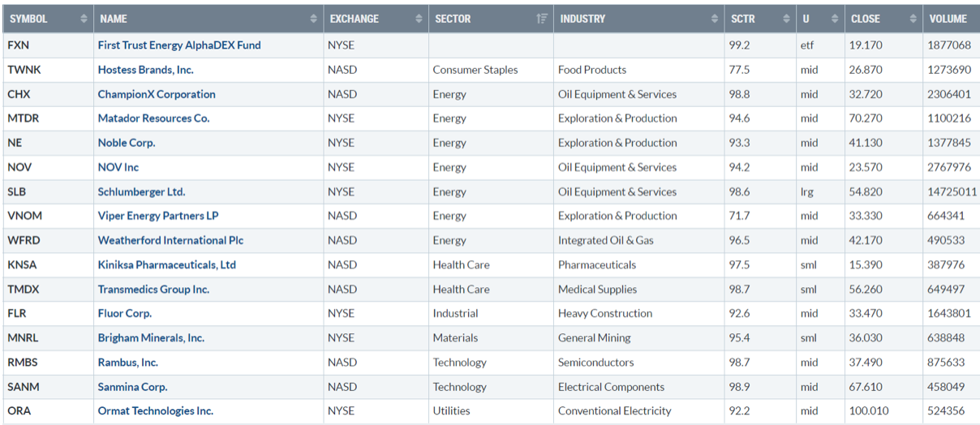Select the Semiconductors industry cell
Screen dimensions: 980x425
(595, 363)
